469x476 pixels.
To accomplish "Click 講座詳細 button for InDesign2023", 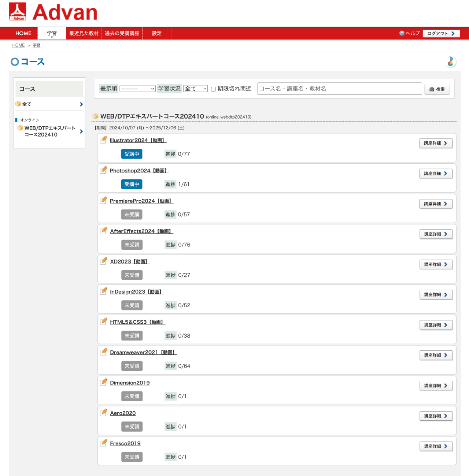I will [436, 295].
